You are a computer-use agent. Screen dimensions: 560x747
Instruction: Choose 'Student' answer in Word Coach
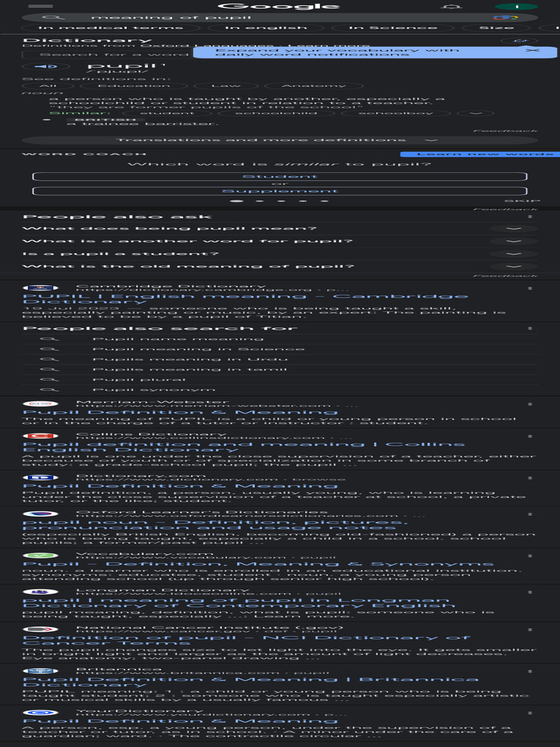[279, 177]
